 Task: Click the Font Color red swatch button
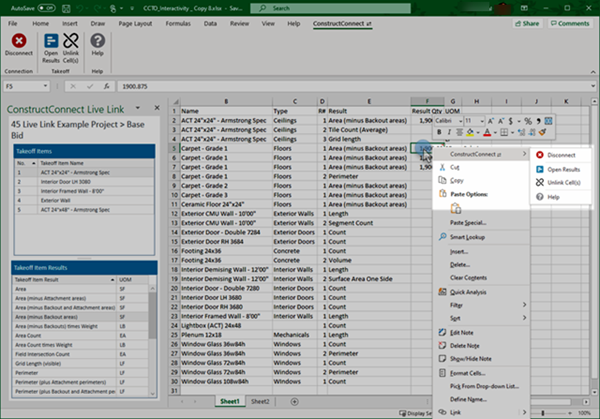click(487, 132)
